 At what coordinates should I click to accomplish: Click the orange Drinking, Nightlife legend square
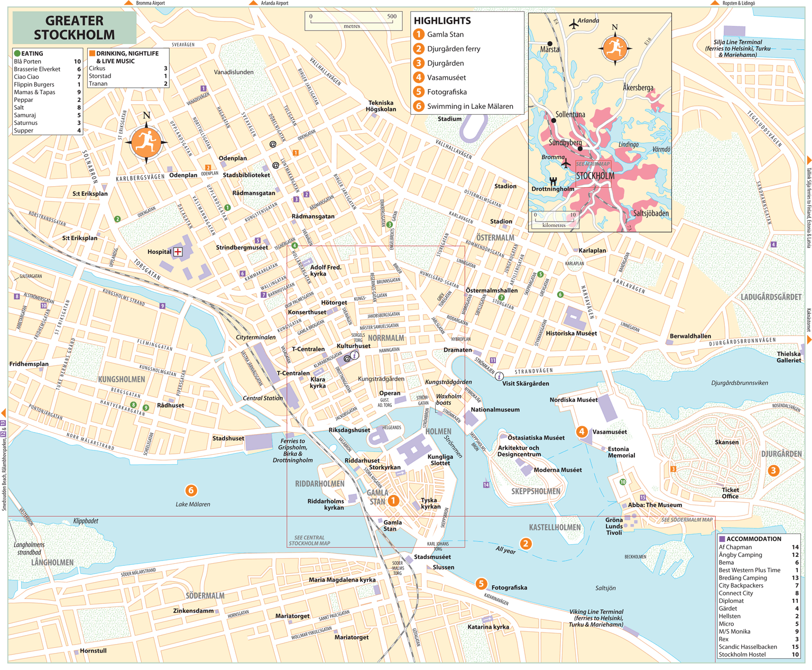click(92, 53)
